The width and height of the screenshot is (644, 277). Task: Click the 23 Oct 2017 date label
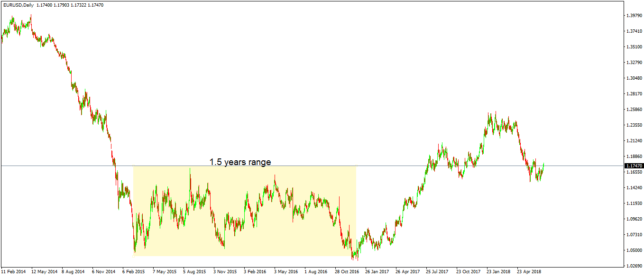(x=469, y=272)
